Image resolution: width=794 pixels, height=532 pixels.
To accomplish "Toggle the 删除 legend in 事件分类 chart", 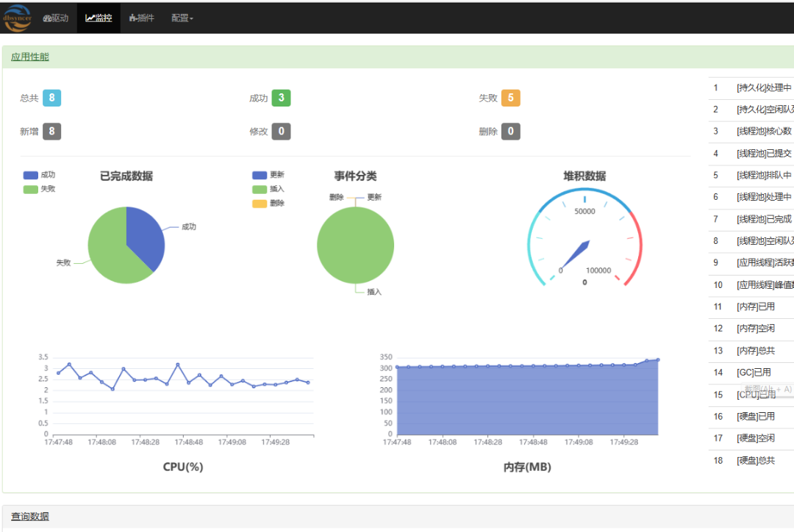I will (x=268, y=203).
